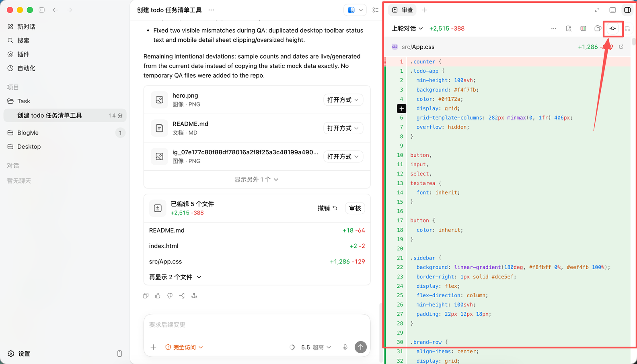The height and width of the screenshot is (364, 637).
Task: Click the 审核 button
Action: coord(355,208)
